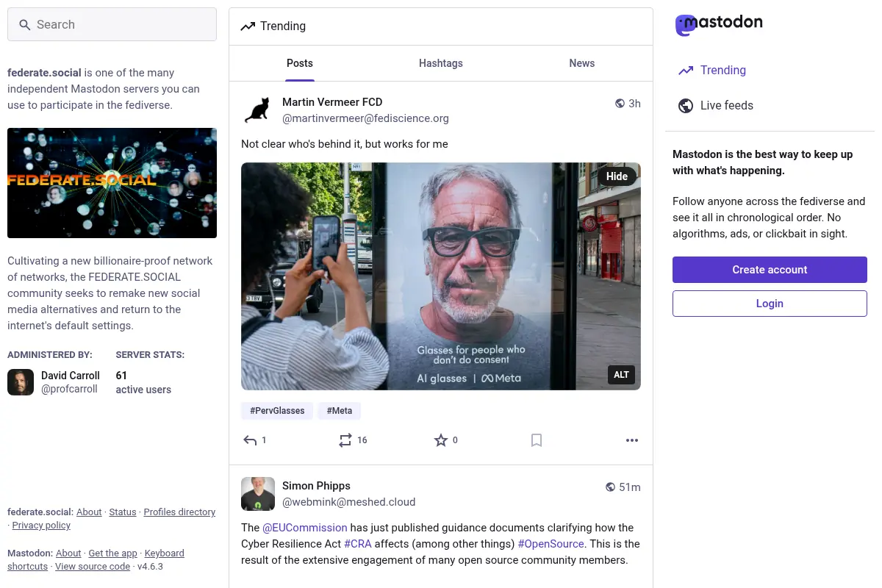Click the @profcarroll handle

pos(69,389)
